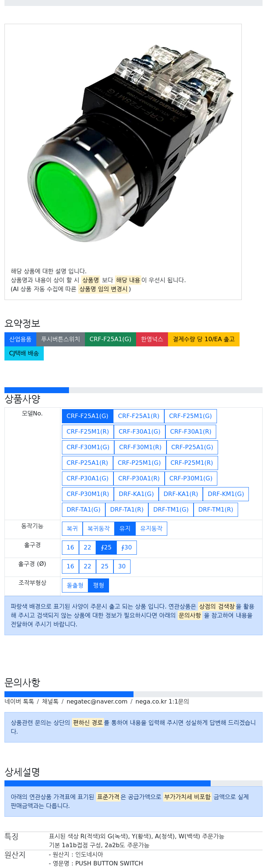Click the yellow 결제수량 당 10/EA 출고 badge
The width and height of the screenshot is (267, 868).
coord(204,339)
